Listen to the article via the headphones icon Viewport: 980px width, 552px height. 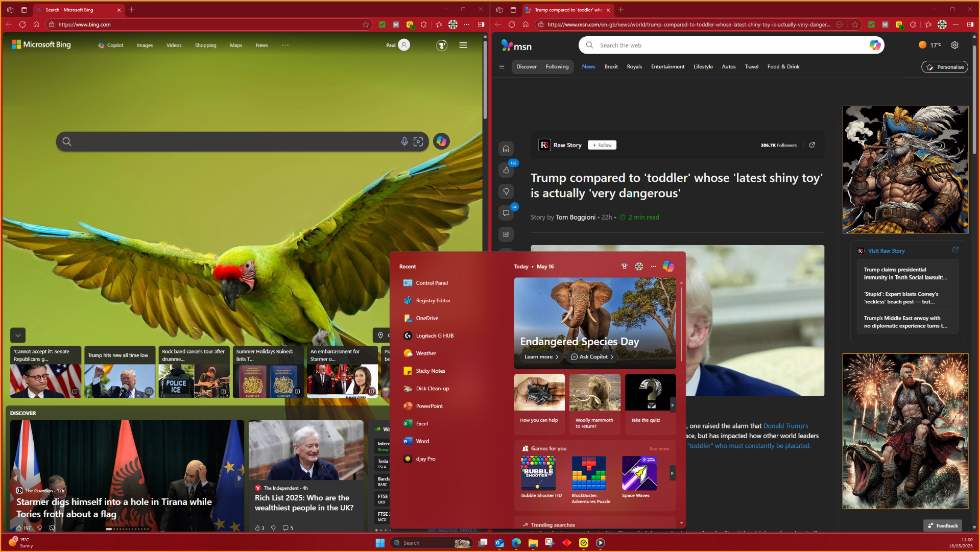tap(506, 149)
